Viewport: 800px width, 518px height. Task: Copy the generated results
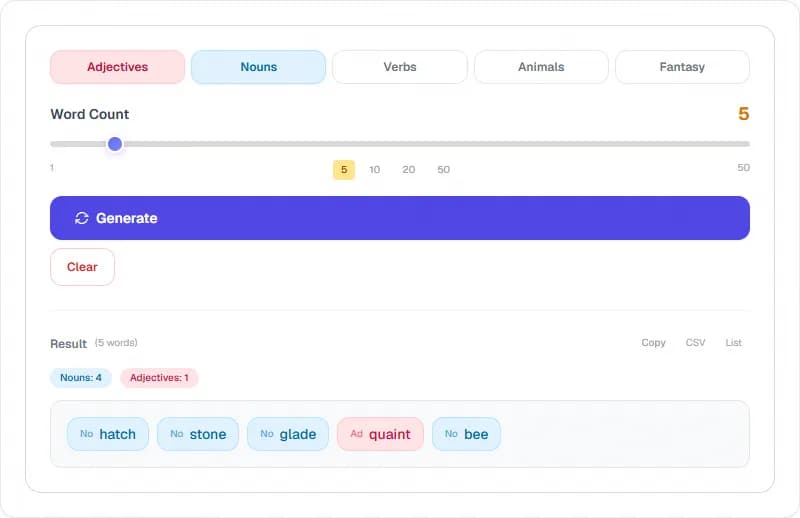click(654, 342)
